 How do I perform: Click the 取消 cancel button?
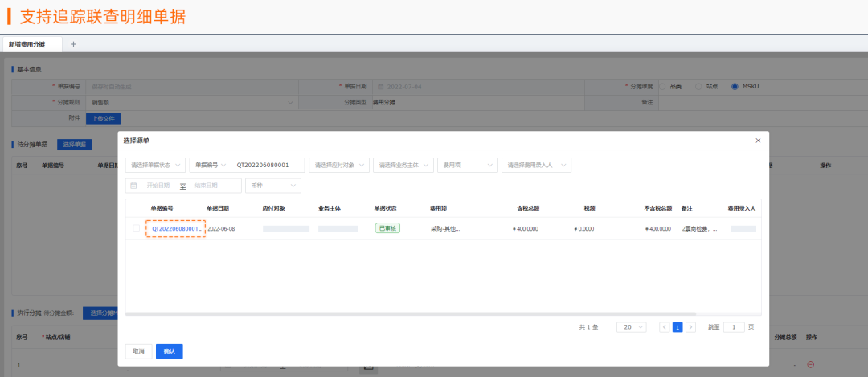(x=138, y=351)
